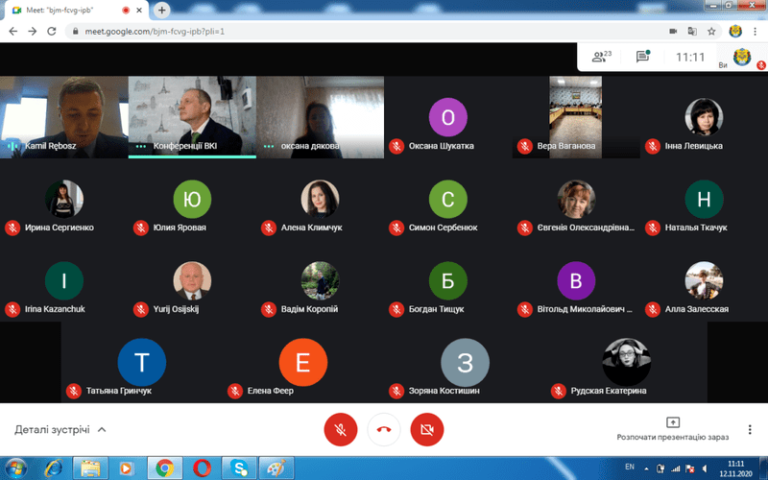Select Конференції ВКІ video tile
The width and height of the screenshot is (768, 480).
(x=192, y=117)
